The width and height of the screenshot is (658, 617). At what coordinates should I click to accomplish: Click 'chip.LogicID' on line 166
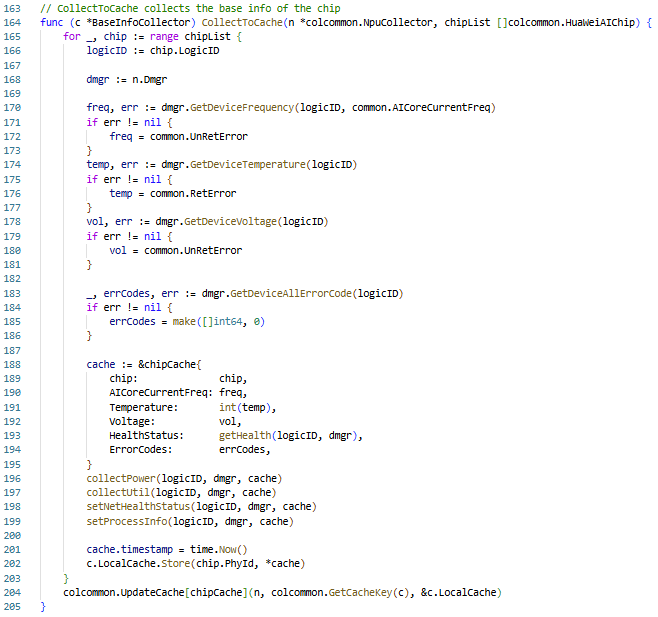[x=185, y=51]
